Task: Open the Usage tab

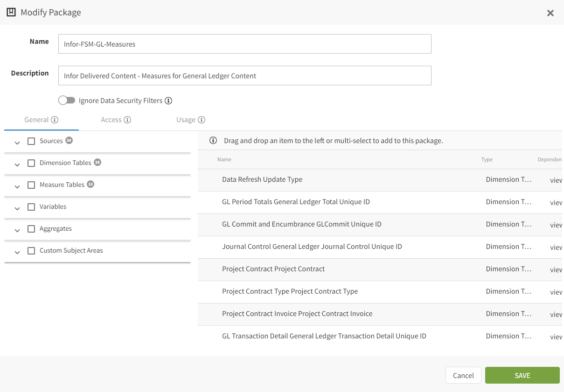Action: click(x=186, y=119)
